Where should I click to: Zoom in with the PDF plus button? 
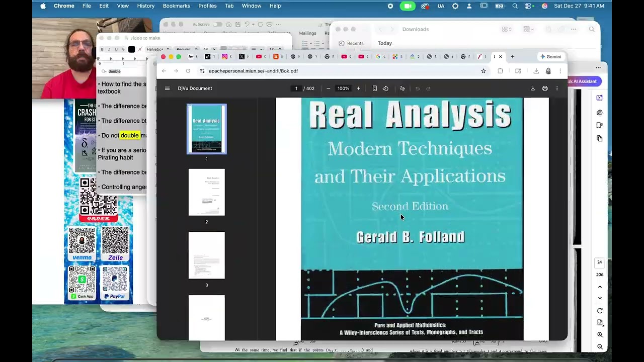(358, 88)
